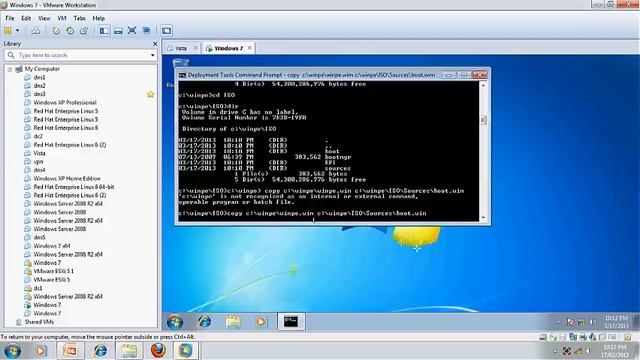This screenshot has height=360, width=640.
Task: Open PowerPoint on the host taskbar
Action: [x=70, y=351]
